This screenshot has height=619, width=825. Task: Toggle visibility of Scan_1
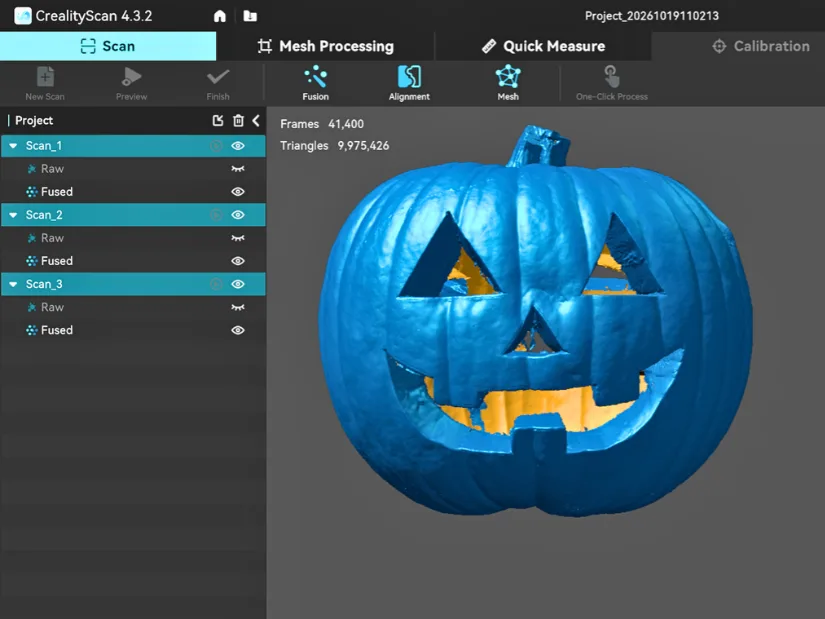238,146
